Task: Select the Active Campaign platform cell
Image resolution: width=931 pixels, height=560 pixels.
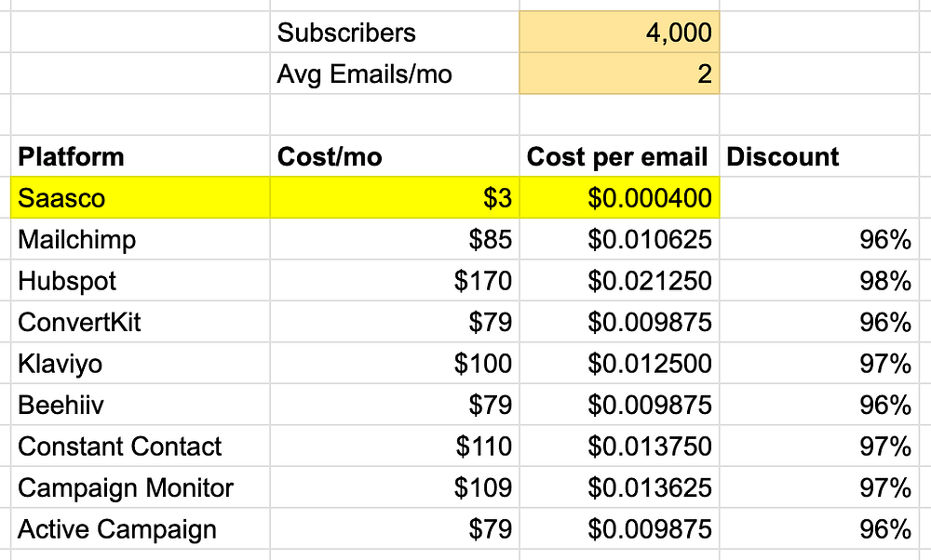Action: [x=141, y=528]
